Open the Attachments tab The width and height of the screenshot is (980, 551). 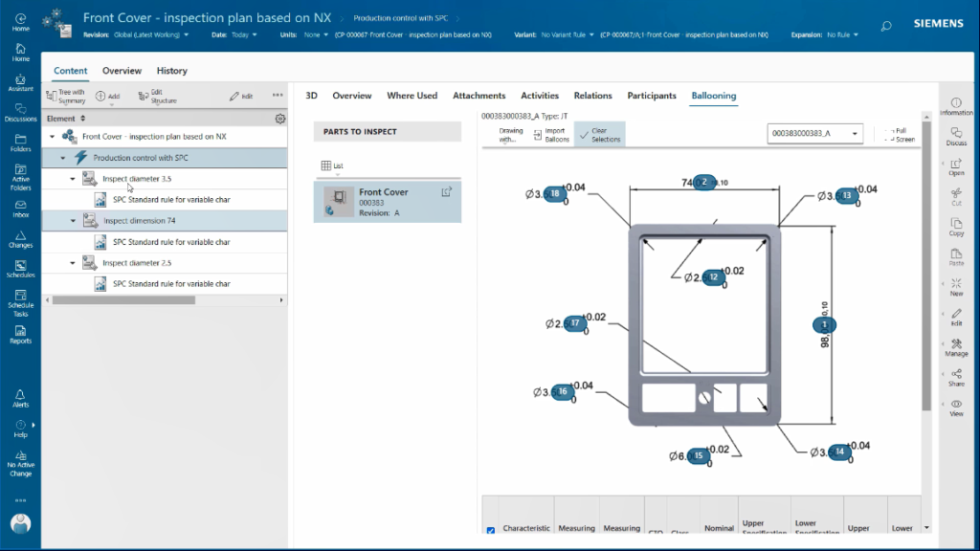click(x=479, y=96)
